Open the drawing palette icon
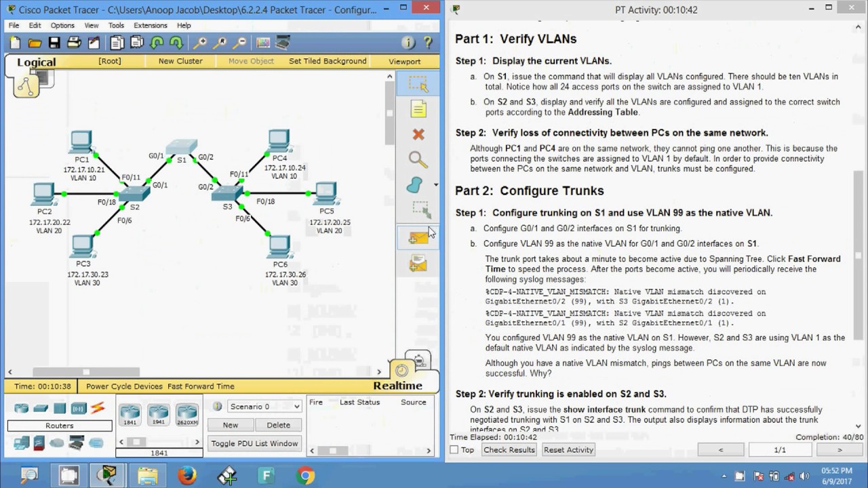 263,43
